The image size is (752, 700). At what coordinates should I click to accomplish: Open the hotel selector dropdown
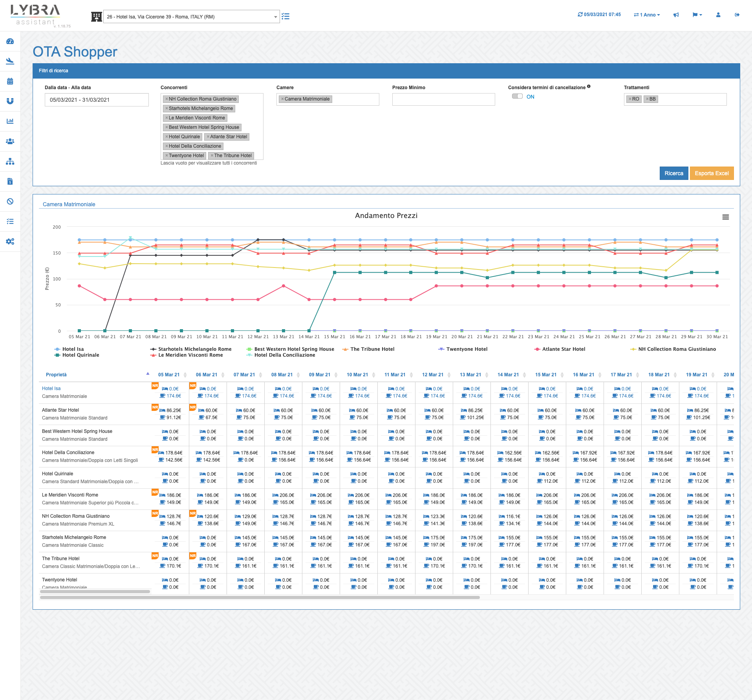191,16
